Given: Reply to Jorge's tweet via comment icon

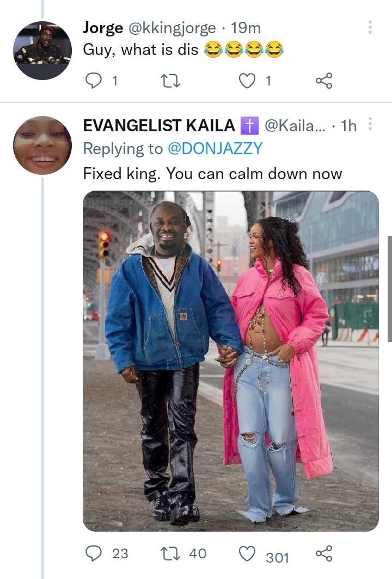Looking at the screenshot, I should [x=93, y=81].
